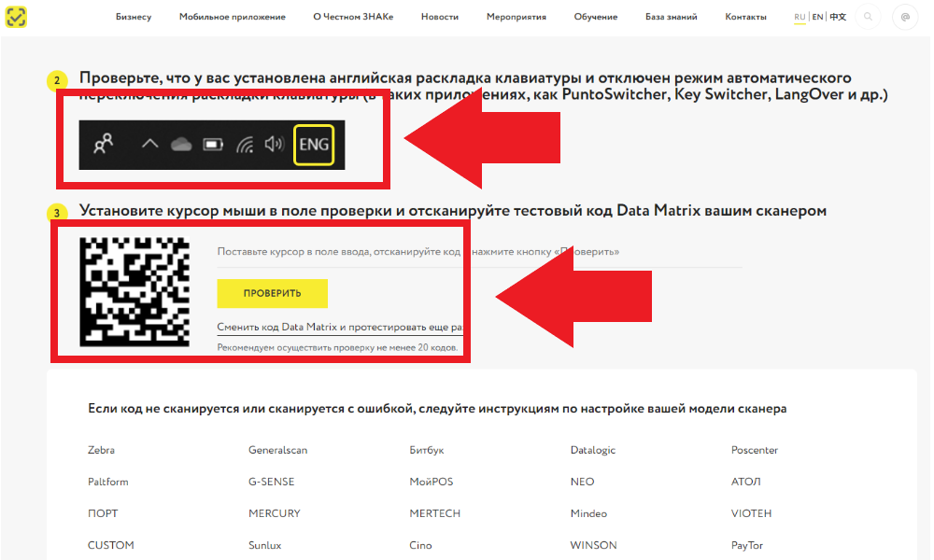Open the Бизнесу menu
Screen dimensions: 934x560
tap(134, 17)
